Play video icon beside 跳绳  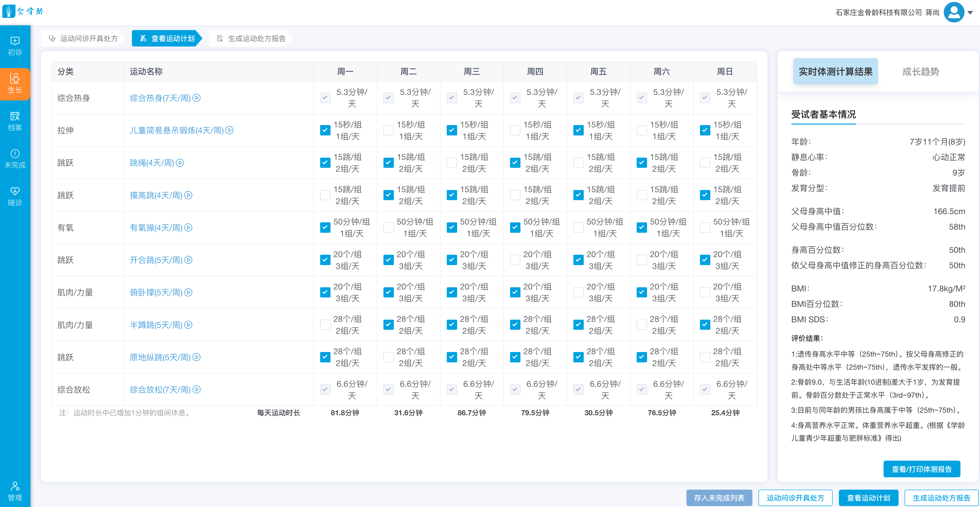point(180,163)
